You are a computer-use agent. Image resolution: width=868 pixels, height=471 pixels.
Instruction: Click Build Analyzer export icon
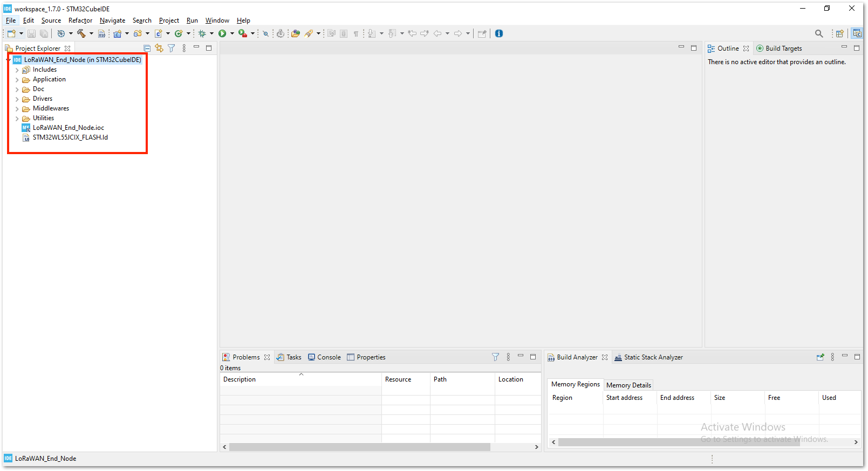coord(821,357)
